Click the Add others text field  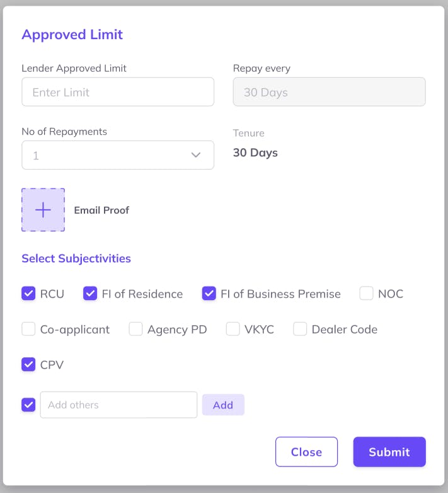(x=118, y=405)
